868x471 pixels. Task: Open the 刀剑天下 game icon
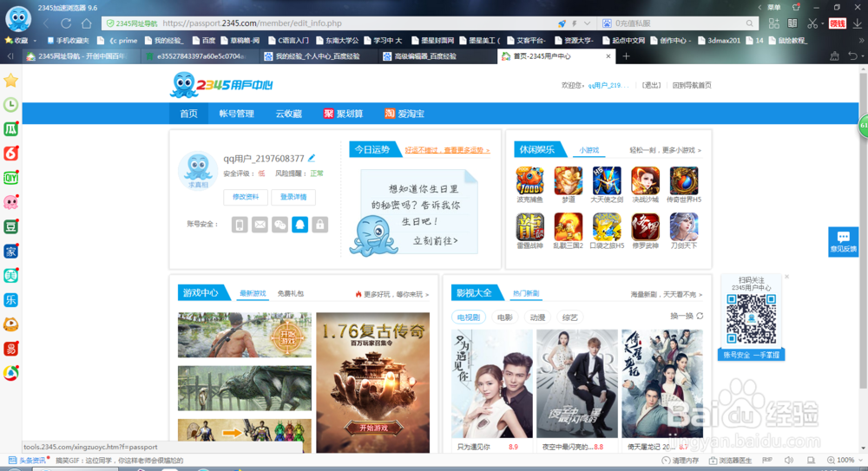tap(684, 227)
